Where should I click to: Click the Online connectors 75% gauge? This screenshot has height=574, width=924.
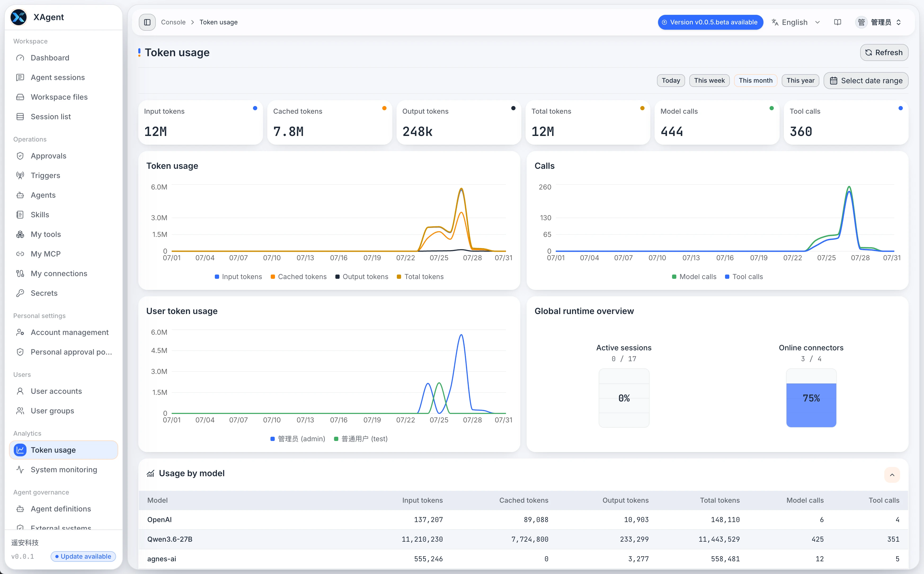[x=811, y=398]
